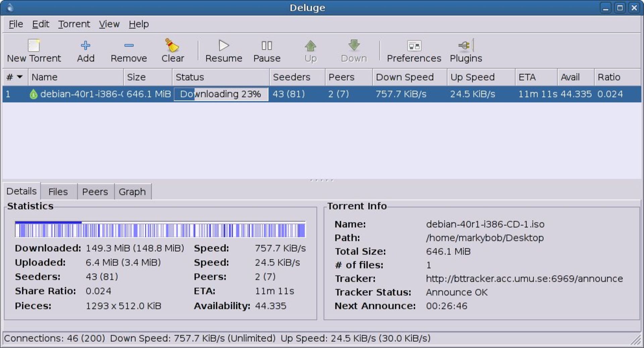Resume the torrent with the play icon
The image size is (644, 348).
click(223, 46)
